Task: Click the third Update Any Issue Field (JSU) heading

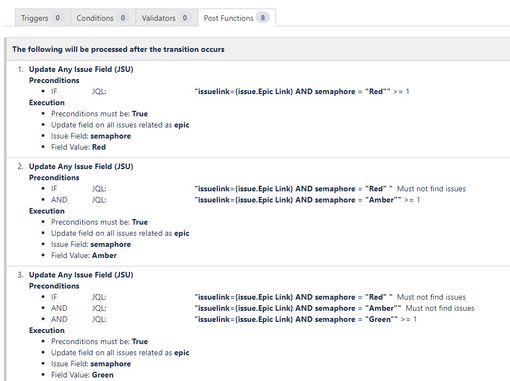Action: [x=81, y=275]
